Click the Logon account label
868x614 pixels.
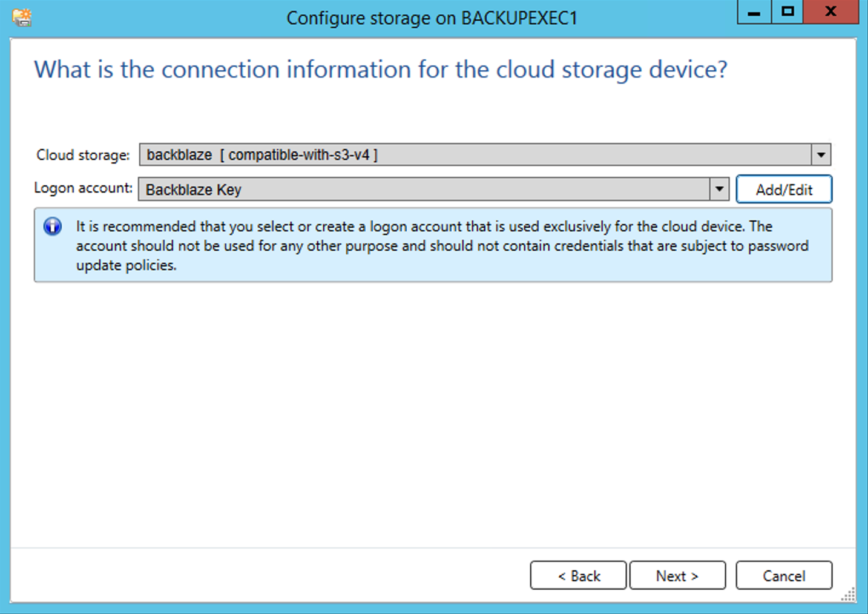tap(83, 188)
